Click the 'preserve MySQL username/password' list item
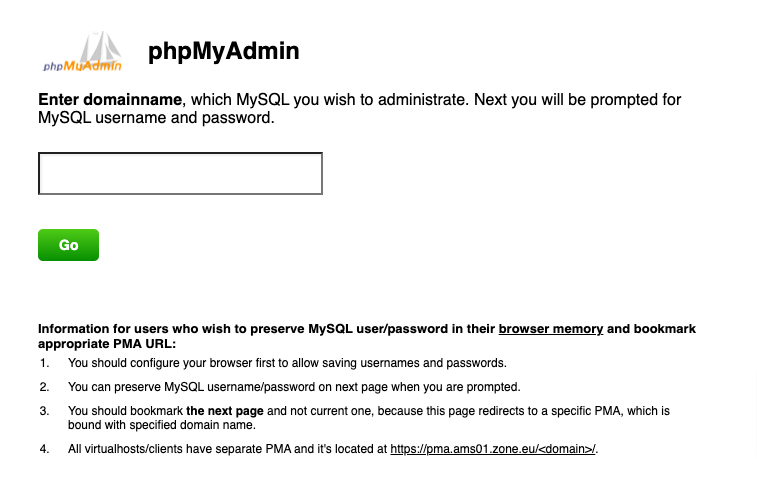The width and height of the screenshot is (757, 484). (294, 386)
